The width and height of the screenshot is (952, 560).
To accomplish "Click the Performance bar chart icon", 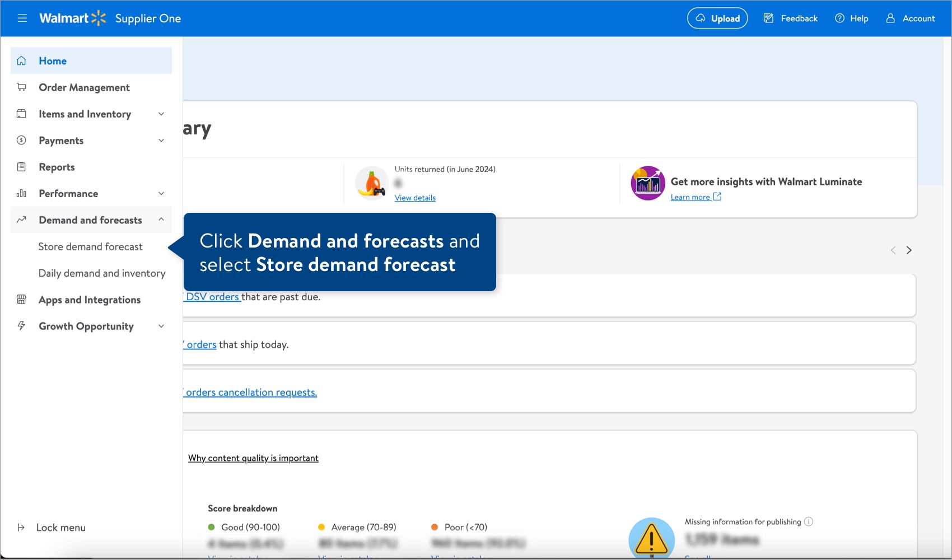I will [21, 193].
